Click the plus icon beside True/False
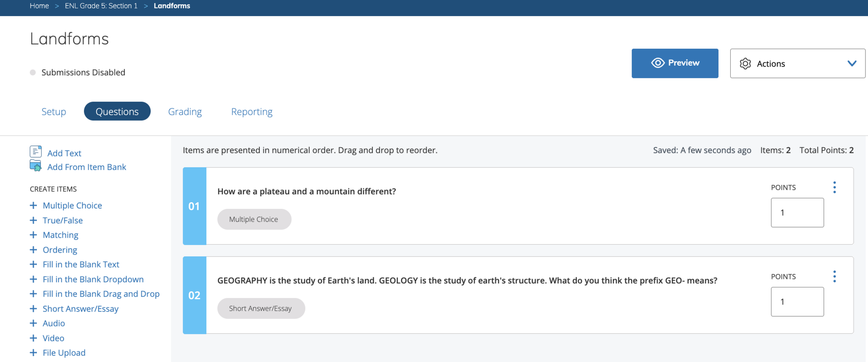Image resolution: width=868 pixels, height=362 pixels. click(x=33, y=220)
